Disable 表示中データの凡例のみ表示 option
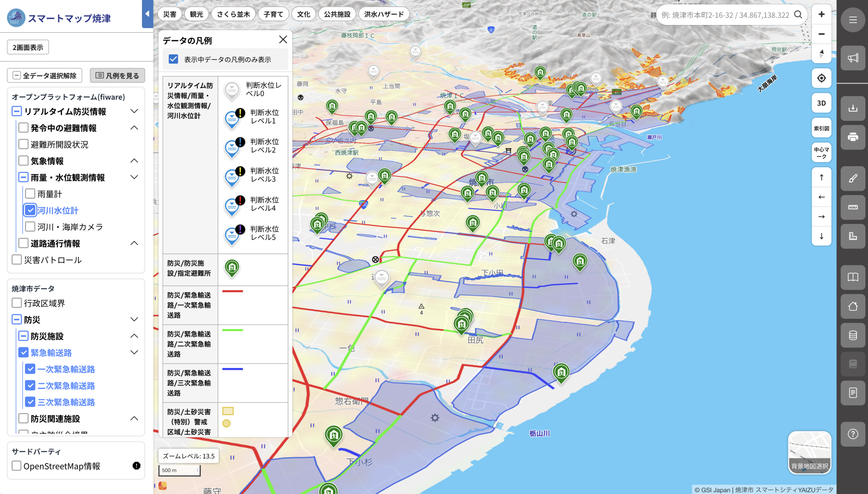 tap(173, 59)
